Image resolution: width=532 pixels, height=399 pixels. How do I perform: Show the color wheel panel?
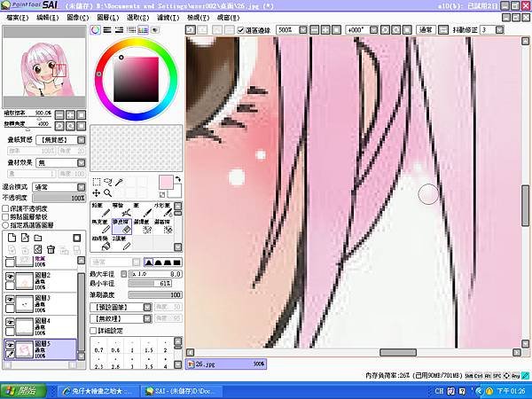coord(96,30)
